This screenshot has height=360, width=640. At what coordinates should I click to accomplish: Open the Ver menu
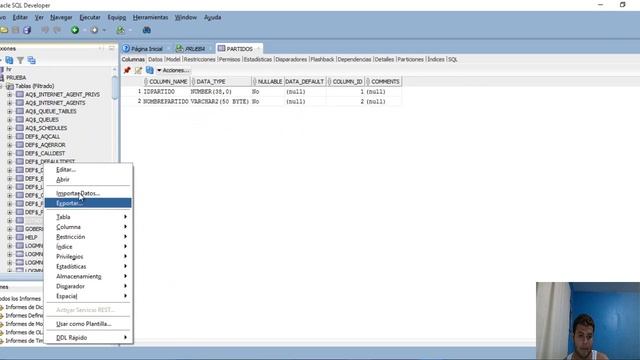pos(39,17)
